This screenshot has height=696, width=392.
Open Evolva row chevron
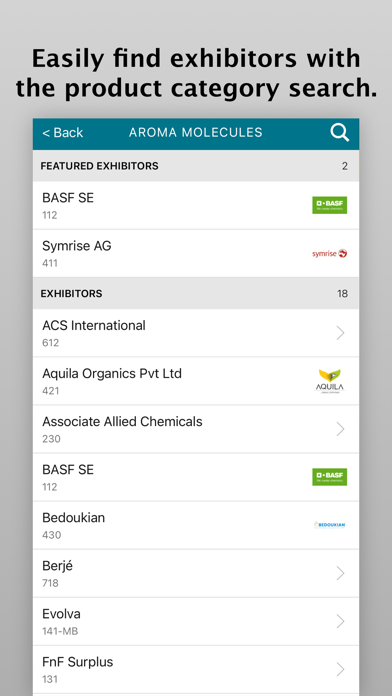click(341, 621)
